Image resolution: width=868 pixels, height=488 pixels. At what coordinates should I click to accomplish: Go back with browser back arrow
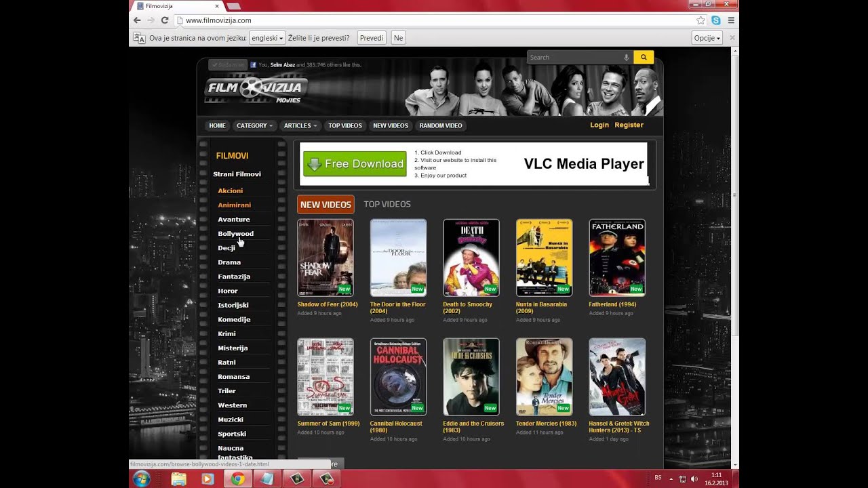coord(138,20)
